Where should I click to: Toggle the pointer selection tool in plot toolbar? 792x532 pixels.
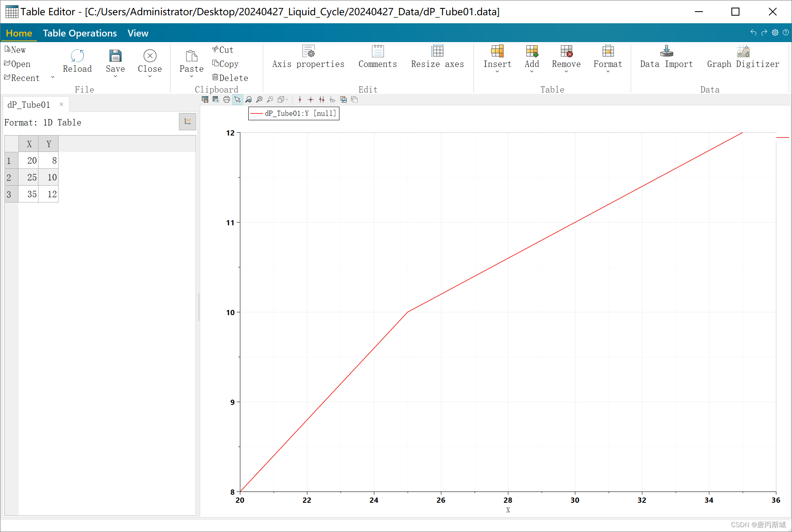pos(238,99)
